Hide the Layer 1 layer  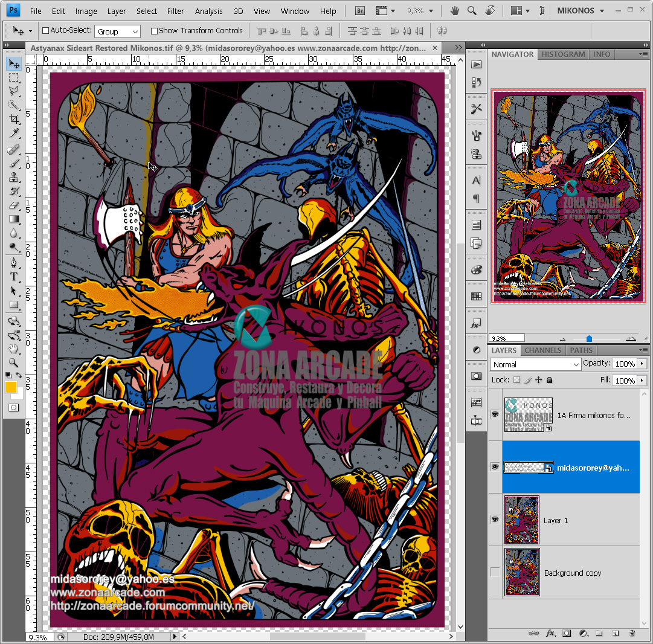[495, 520]
